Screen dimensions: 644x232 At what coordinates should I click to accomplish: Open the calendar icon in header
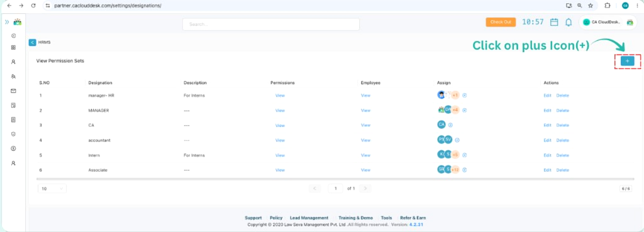554,22
